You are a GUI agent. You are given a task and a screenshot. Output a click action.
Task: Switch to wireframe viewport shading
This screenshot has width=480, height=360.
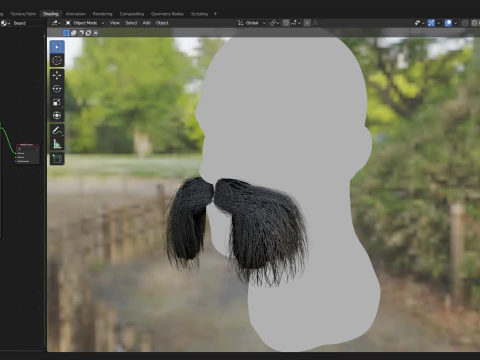[x=475, y=23]
